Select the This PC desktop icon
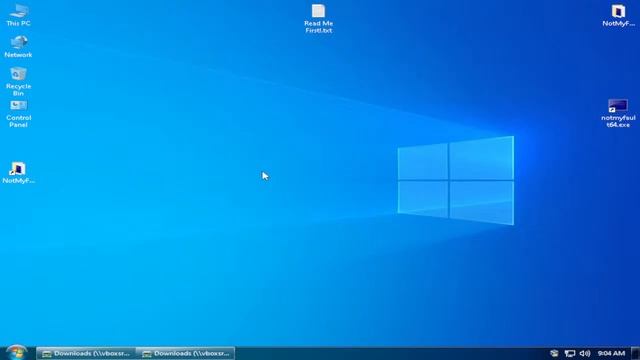640x360 pixels. click(18, 15)
